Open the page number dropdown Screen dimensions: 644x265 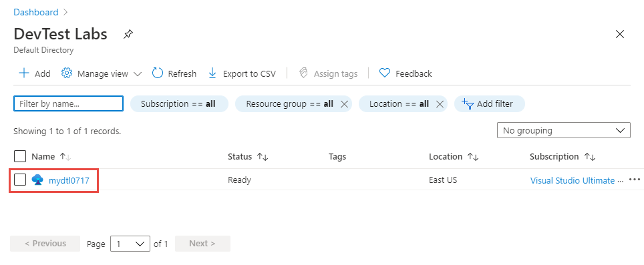pos(130,244)
